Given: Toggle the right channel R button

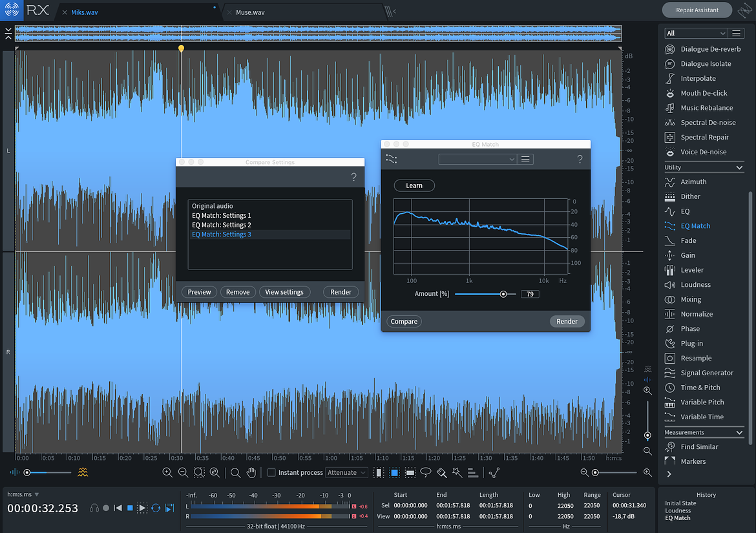Looking at the screenshot, I should [8, 352].
